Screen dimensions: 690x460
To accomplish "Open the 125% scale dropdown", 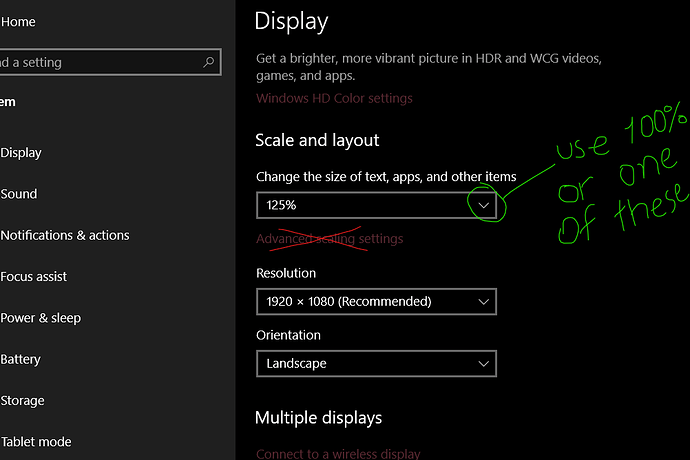I will pyautogui.click(x=376, y=205).
